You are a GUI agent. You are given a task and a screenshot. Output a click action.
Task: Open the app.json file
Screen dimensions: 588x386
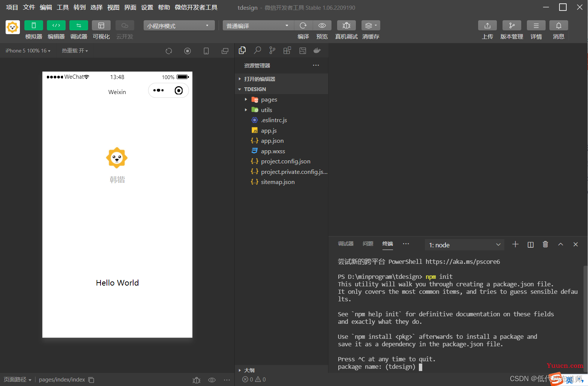click(x=282, y=141)
